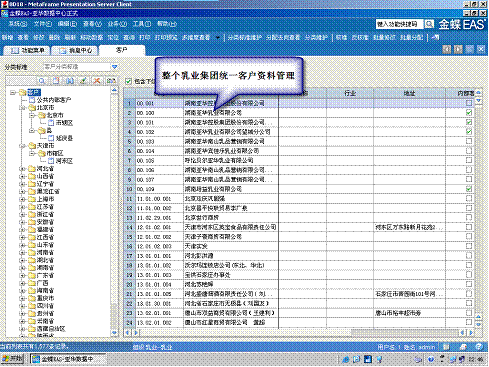The height and width of the screenshot is (367, 489).
Task: Collapse the root 客户 tree node
Action: pyautogui.click(x=13, y=92)
